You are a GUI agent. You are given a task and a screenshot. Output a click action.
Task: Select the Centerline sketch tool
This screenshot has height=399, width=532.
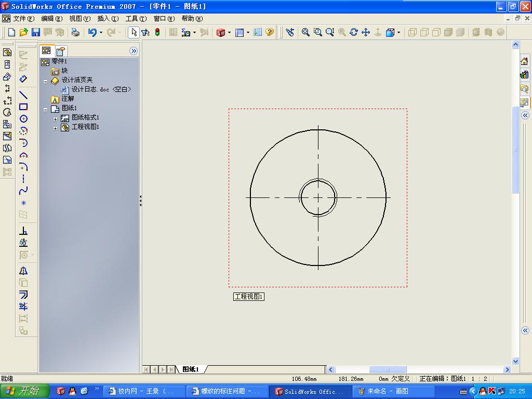pyautogui.click(x=23, y=179)
